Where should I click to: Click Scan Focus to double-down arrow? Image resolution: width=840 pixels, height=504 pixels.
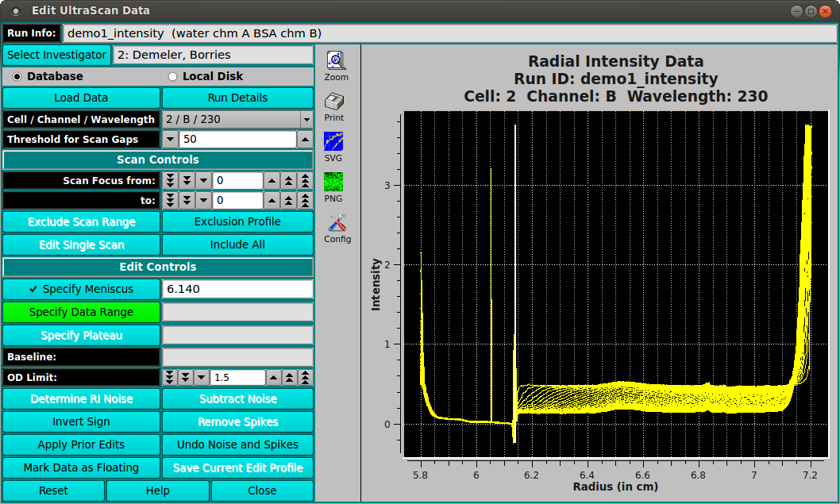click(187, 200)
